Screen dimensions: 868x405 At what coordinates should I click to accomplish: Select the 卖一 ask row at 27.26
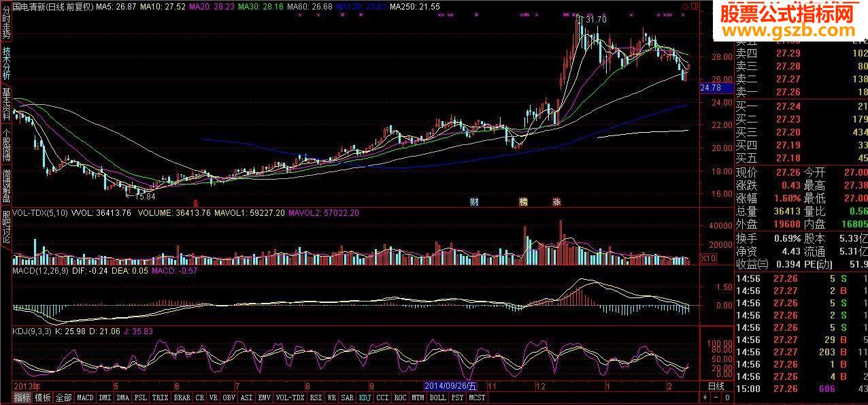click(x=801, y=93)
